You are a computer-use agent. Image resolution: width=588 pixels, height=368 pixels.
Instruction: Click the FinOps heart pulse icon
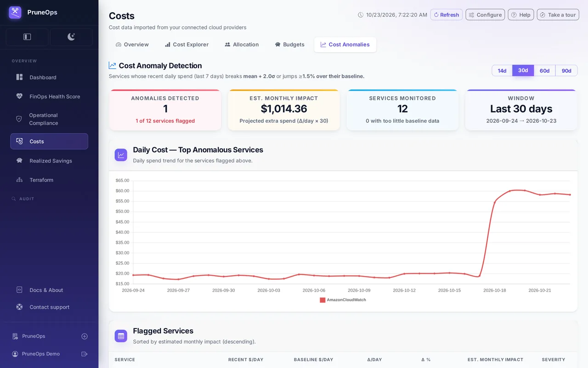[19, 97]
